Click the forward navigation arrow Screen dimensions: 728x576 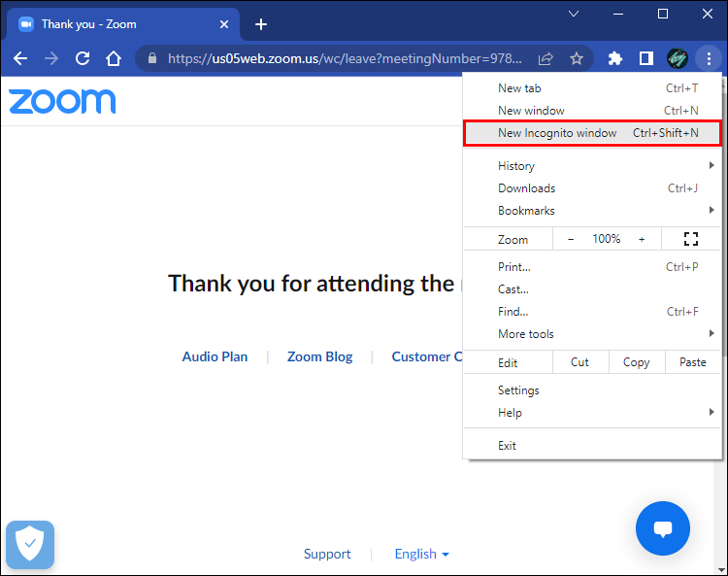coord(51,58)
